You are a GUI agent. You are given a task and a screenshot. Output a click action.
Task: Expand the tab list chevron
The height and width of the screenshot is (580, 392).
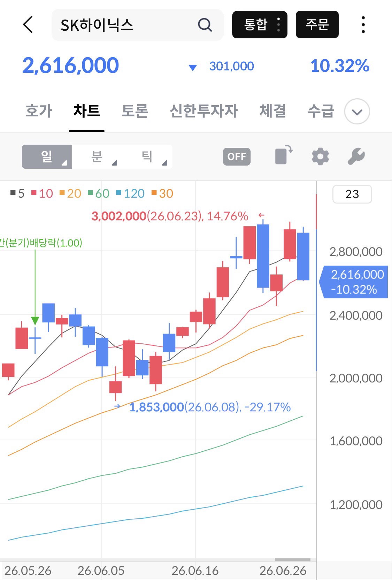(357, 112)
